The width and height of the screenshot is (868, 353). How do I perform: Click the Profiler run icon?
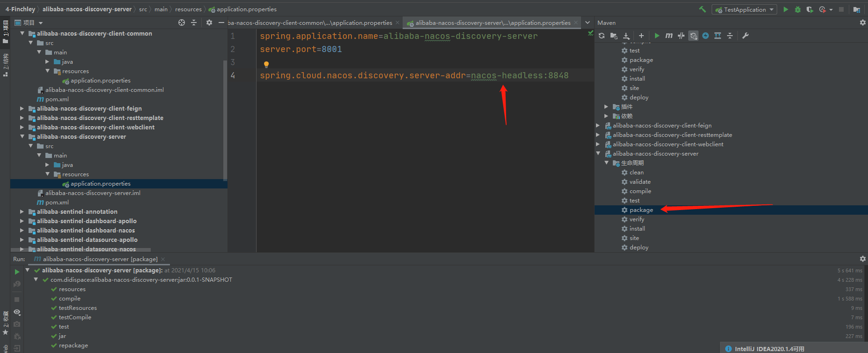coord(822,9)
